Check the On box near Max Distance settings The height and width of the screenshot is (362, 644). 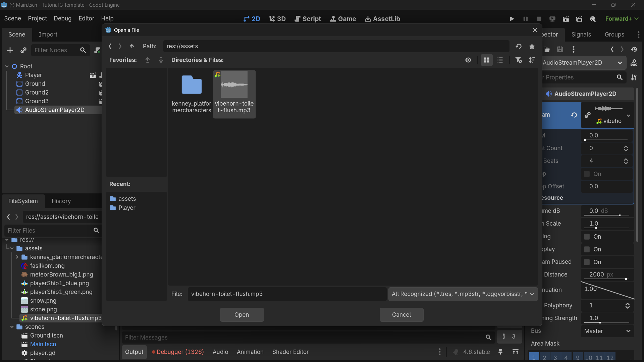587,249
